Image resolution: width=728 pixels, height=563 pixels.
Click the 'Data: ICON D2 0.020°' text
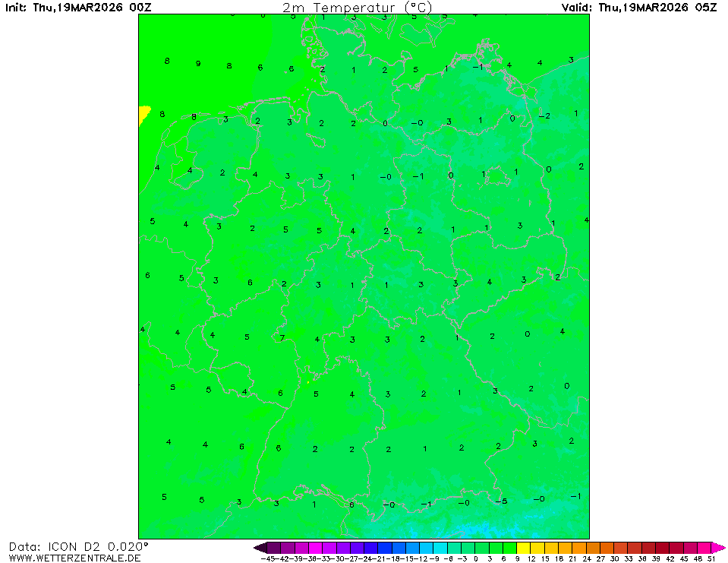point(79,546)
